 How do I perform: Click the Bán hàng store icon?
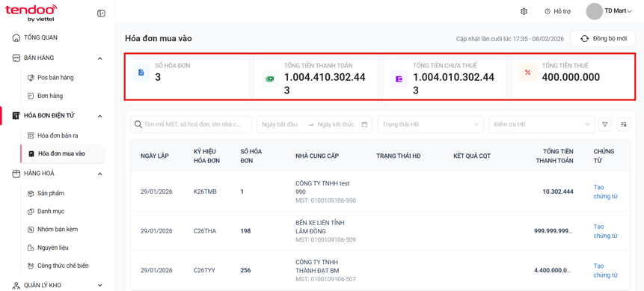tap(16, 58)
